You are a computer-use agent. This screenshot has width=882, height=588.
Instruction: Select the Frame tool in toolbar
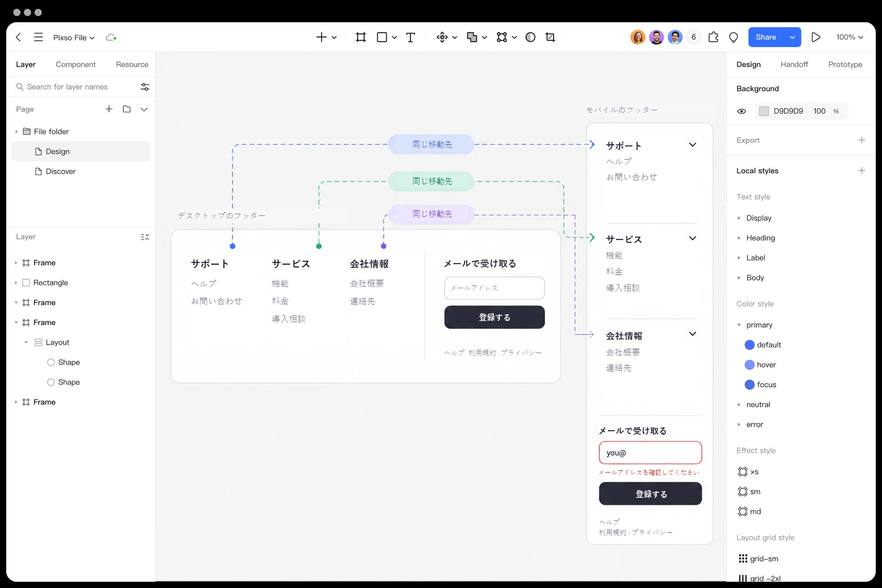[x=361, y=37]
